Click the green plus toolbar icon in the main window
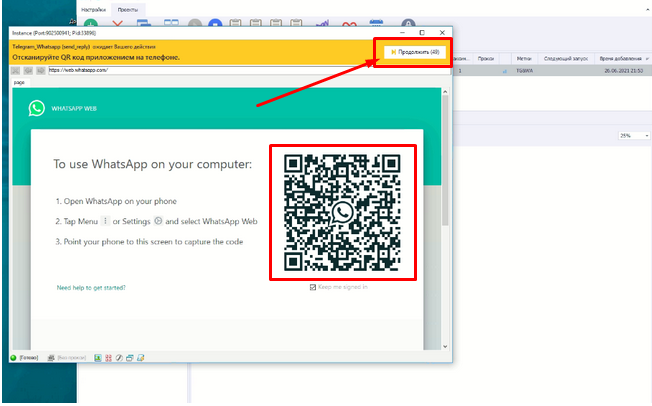The width and height of the screenshot is (652, 406). pos(91,24)
